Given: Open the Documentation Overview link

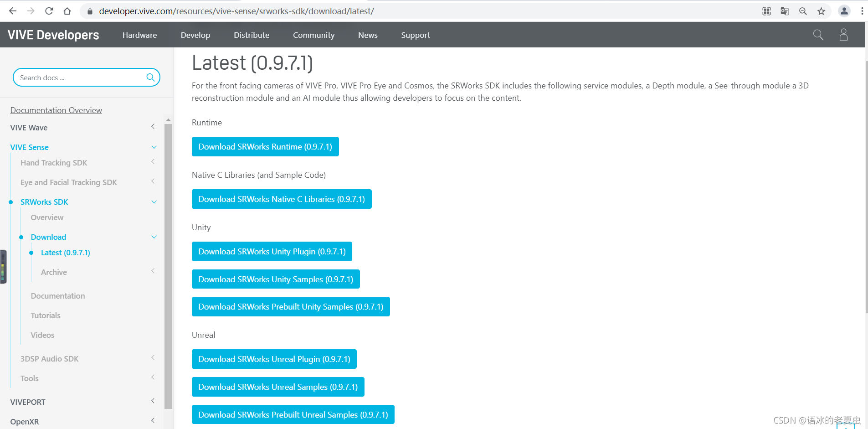Looking at the screenshot, I should pos(56,110).
